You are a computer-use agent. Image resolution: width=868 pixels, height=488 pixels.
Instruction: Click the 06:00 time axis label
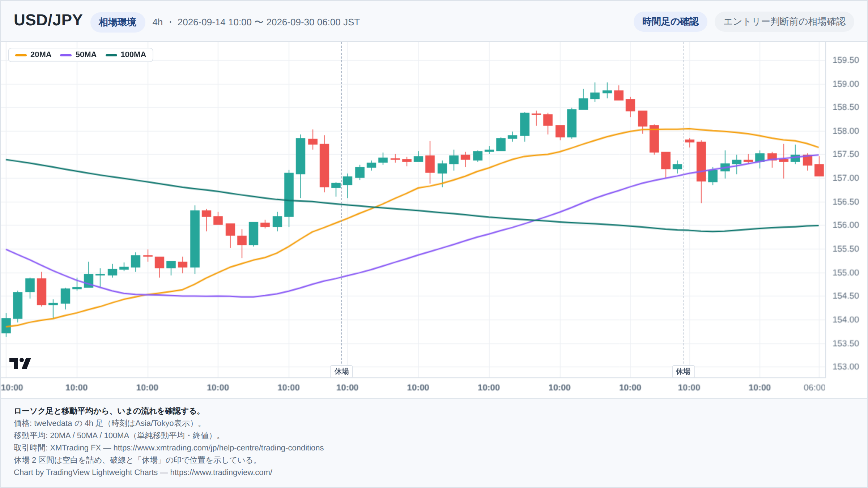point(814,388)
